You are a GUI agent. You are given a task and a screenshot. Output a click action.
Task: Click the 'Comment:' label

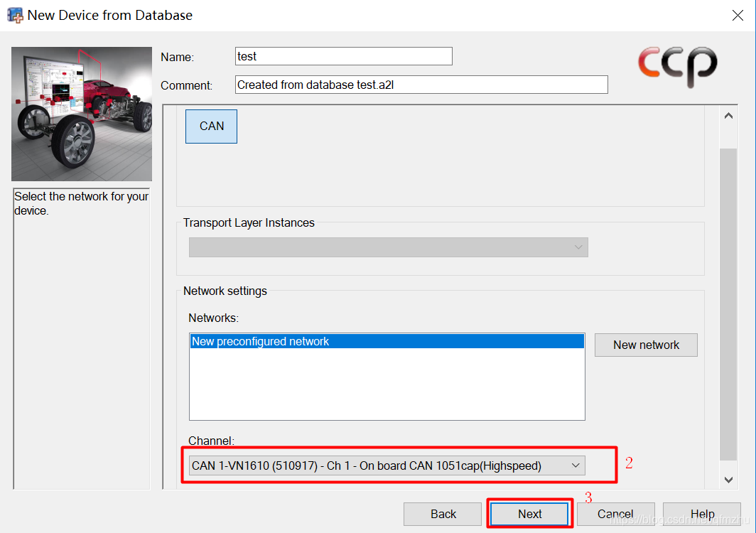pos(187,85)
